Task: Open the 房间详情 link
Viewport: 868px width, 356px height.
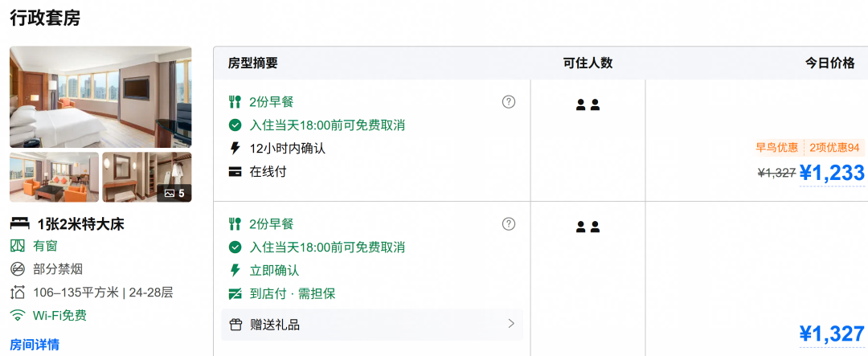Action: coord(35,345)
